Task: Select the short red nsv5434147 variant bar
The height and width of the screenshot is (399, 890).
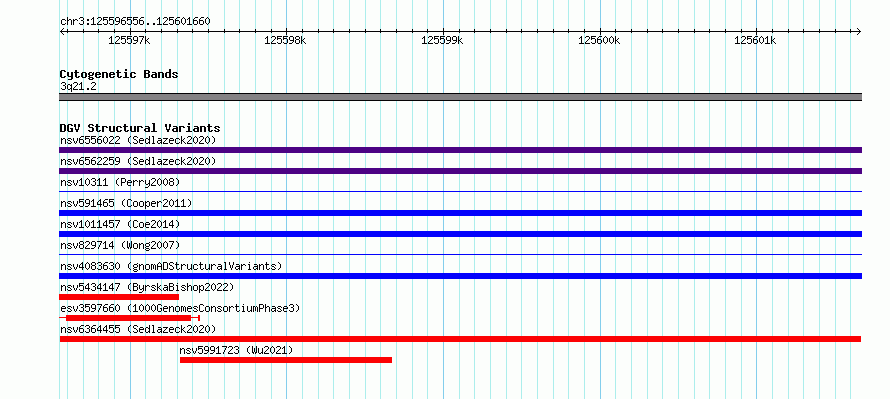Action: 119,297
